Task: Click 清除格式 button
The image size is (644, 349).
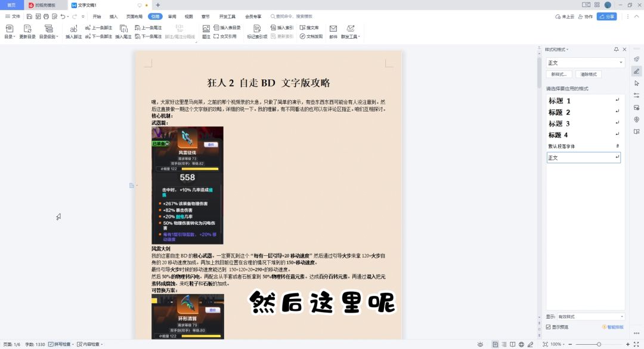Action: coord(589,75)
